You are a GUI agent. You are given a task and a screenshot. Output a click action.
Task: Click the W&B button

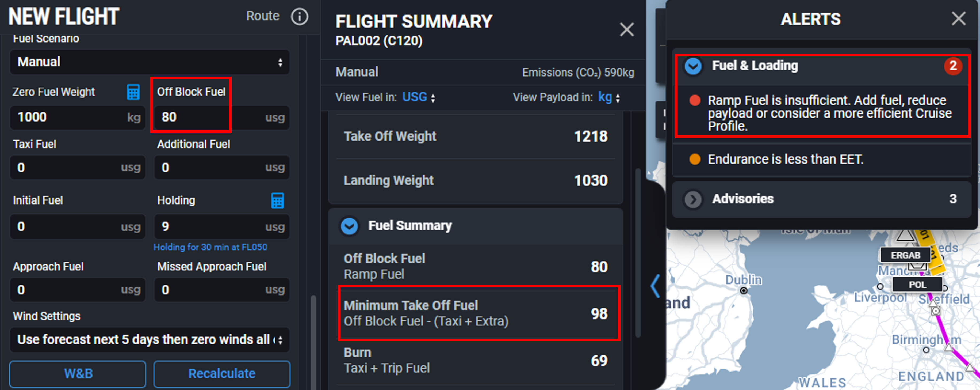pos(78,374)
